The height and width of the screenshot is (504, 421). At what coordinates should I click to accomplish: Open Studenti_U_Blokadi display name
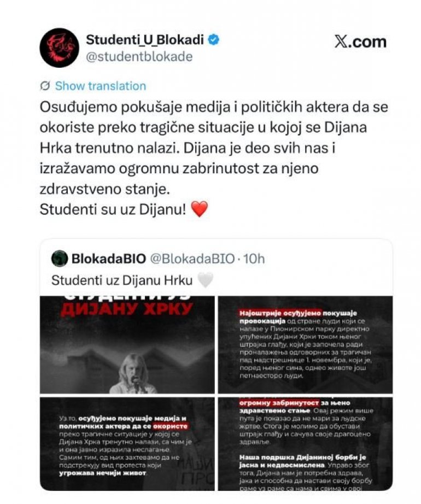coord(145,39)
